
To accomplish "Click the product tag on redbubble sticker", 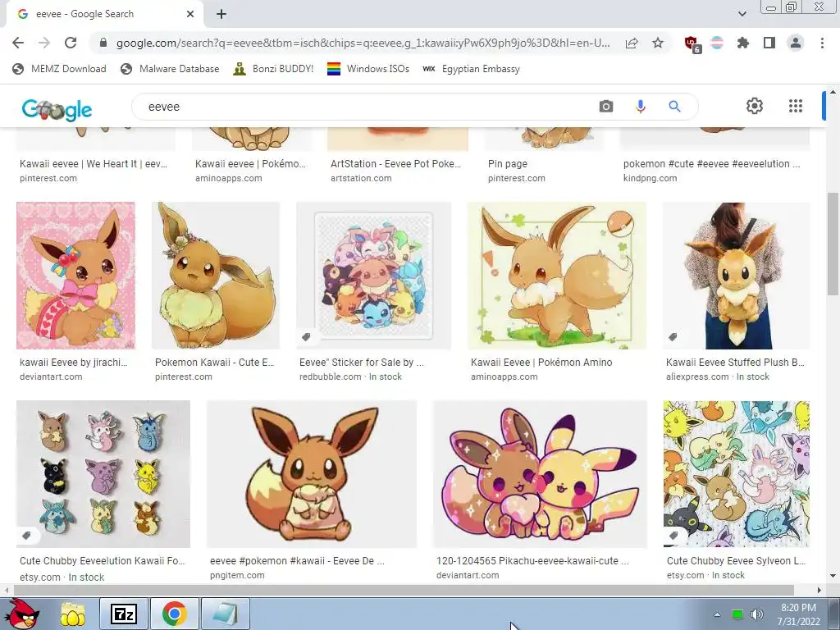I will [307, 337].
